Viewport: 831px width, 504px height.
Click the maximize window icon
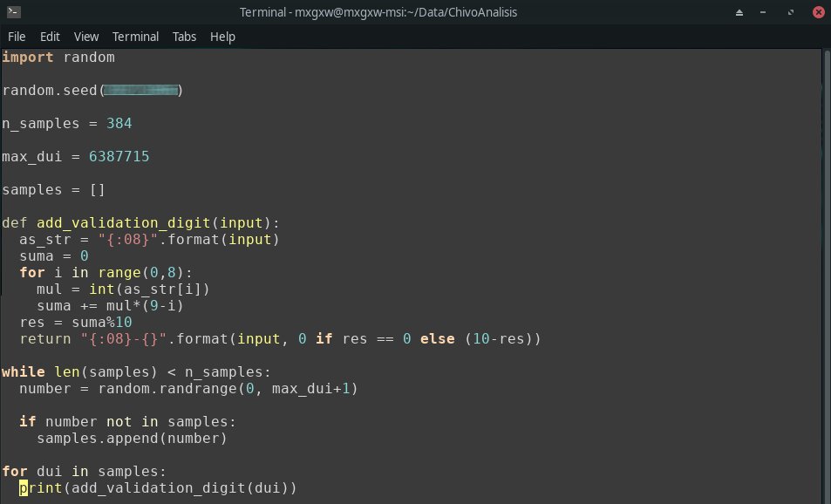pyautogui.click(x=789, y=12)
